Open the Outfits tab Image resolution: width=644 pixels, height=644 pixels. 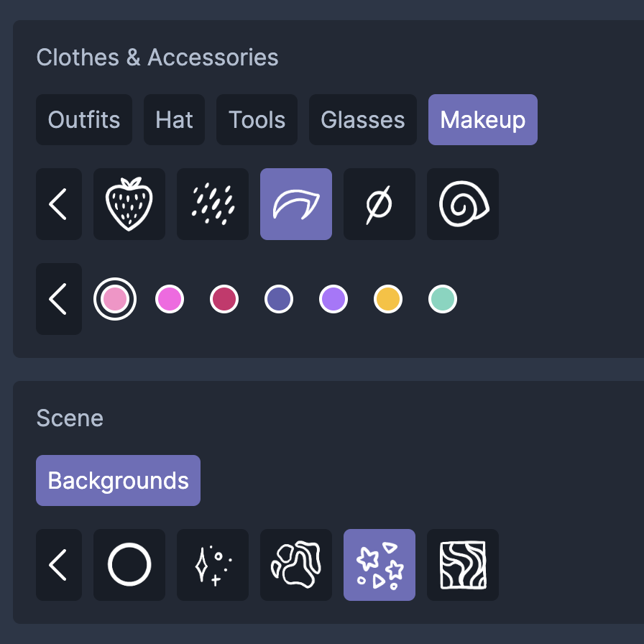point(84,119)
